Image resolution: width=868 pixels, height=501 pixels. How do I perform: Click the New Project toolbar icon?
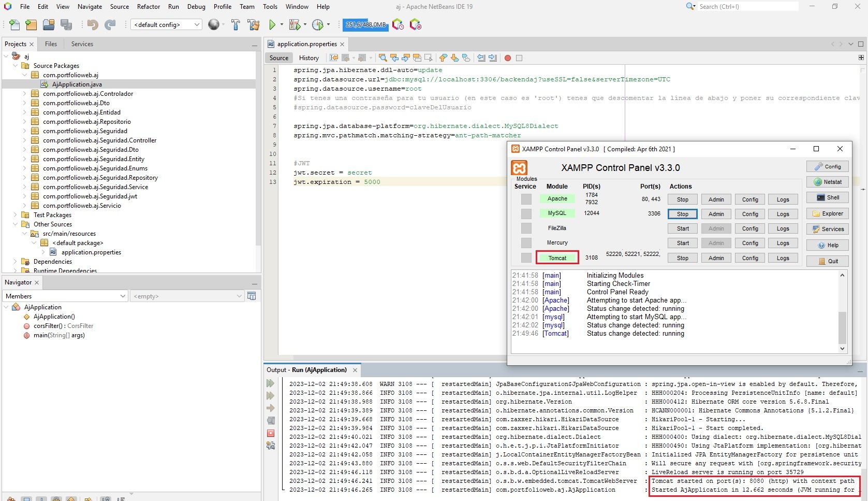31,24
